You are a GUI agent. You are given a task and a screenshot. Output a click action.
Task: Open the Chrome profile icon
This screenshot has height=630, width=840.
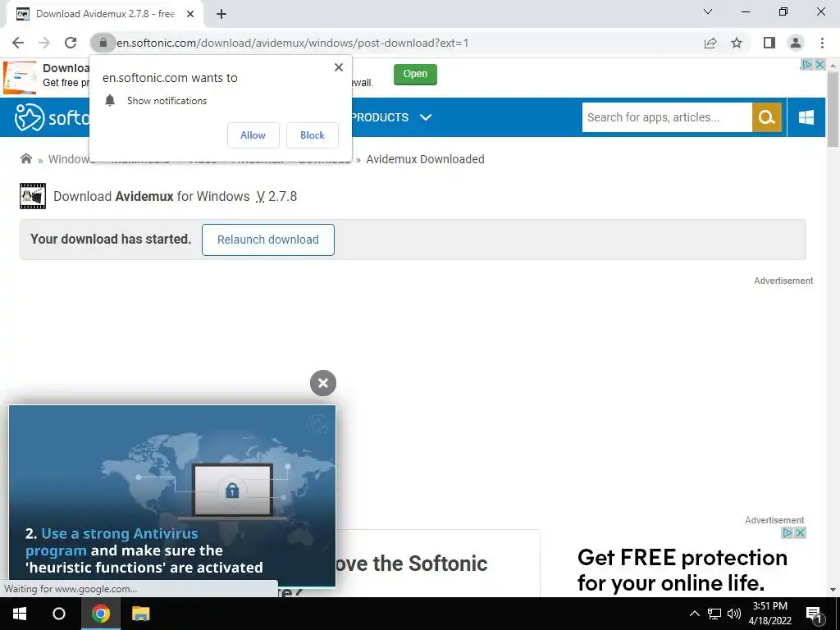[796, 43]
